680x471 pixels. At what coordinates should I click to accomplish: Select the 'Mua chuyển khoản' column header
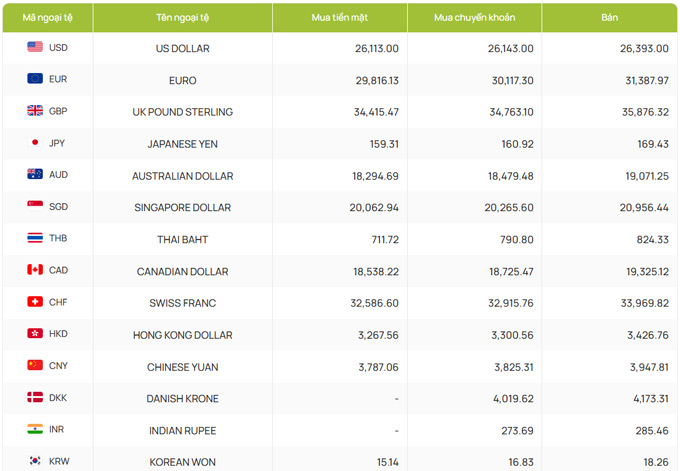[x=474, y=18]
